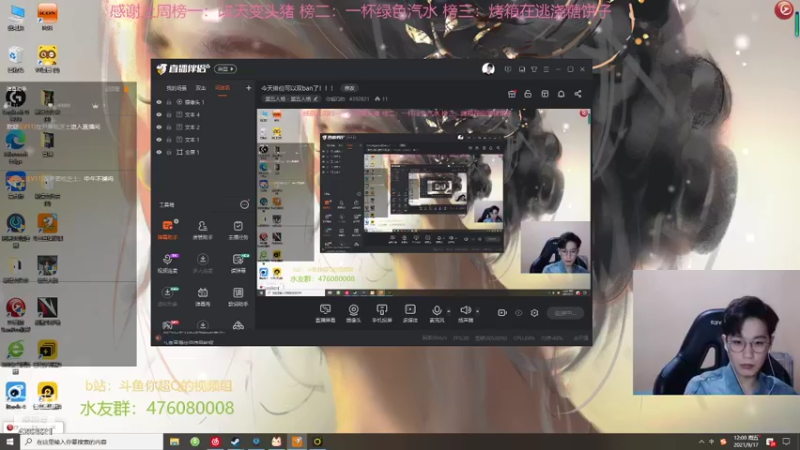This screenshot has width=800, height=450.
Task: Add a 直播屏幕 screen capture source
Action: [x=325, y=313]
